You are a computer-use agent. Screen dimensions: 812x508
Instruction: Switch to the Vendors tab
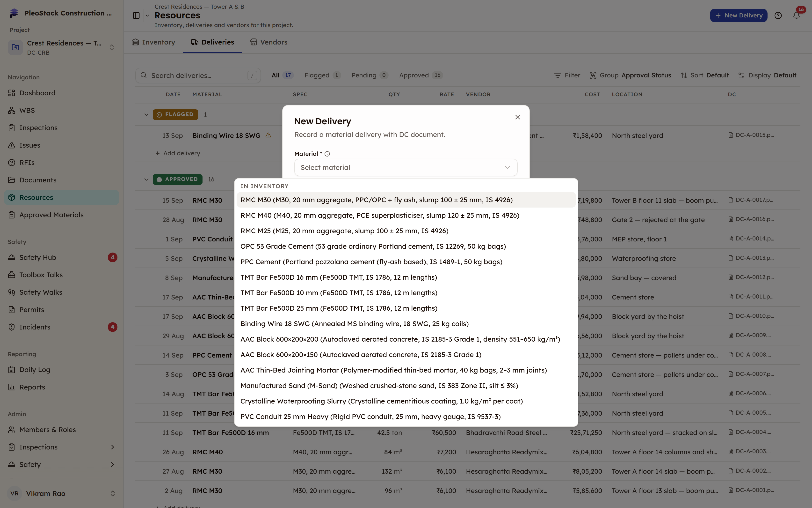(x=269, y=42)
